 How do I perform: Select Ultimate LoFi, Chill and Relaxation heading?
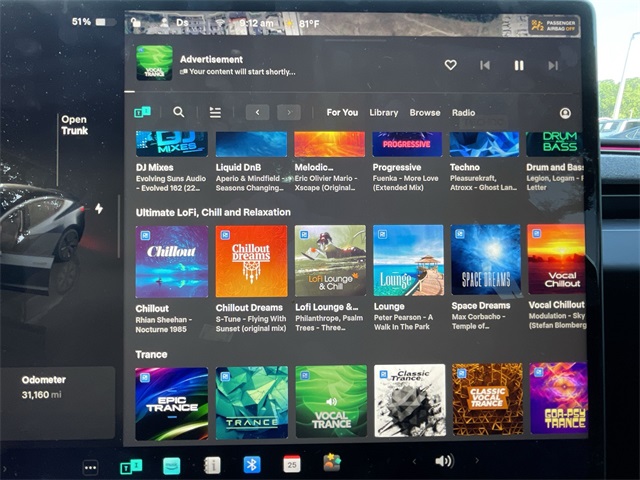click(x=213, y=212)
